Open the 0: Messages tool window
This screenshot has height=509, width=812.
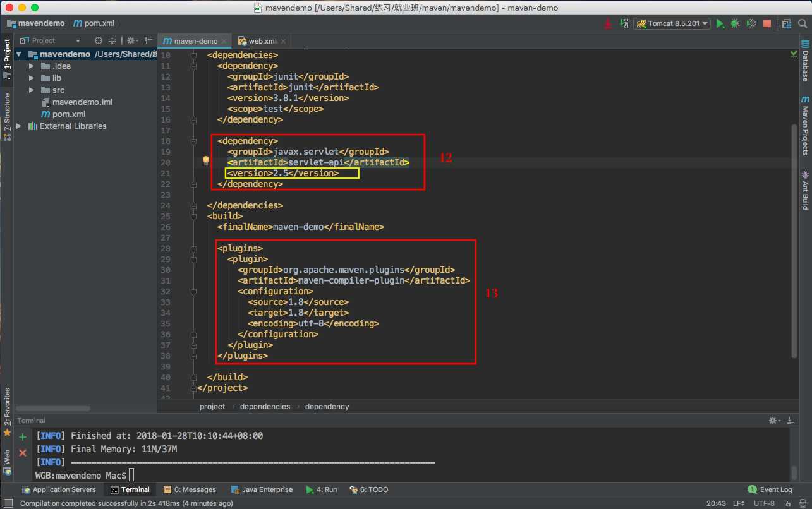coord(190,489)
